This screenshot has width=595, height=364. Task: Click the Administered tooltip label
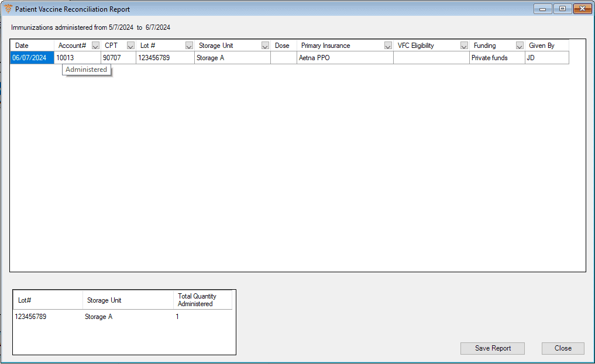87,70
